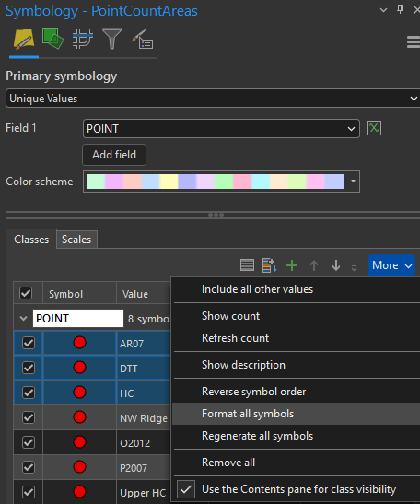Viewport: 420px width, 504px height.
Task: Toggle the header select-all checkbox
Action: point(26,293)
